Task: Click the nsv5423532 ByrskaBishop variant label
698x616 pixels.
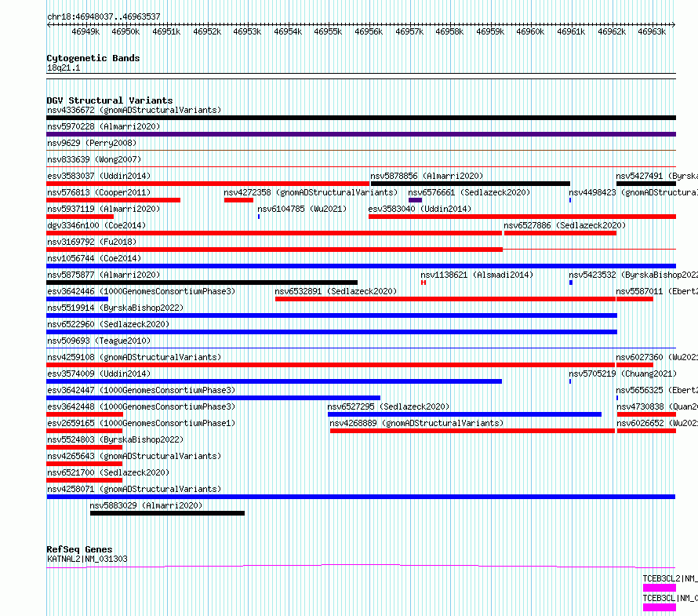Action: click(x=633, y=275)
